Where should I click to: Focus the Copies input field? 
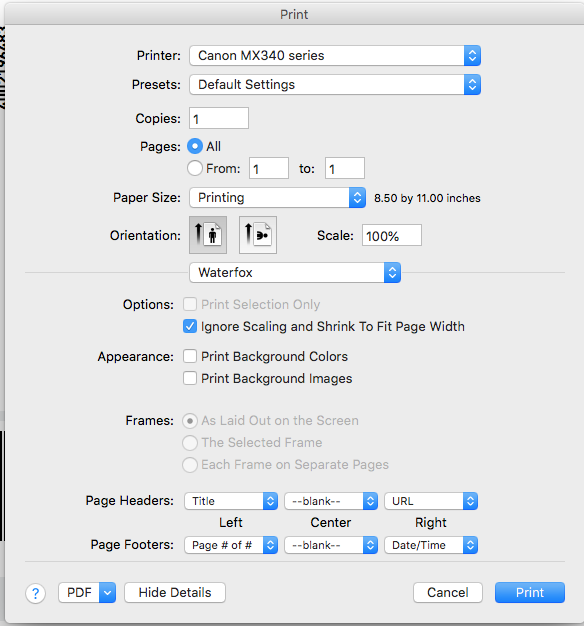pyautogui.click(x=219, y=118)
